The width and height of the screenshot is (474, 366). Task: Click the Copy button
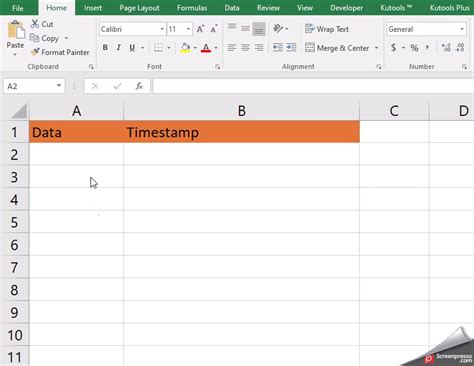coord(45,38)
